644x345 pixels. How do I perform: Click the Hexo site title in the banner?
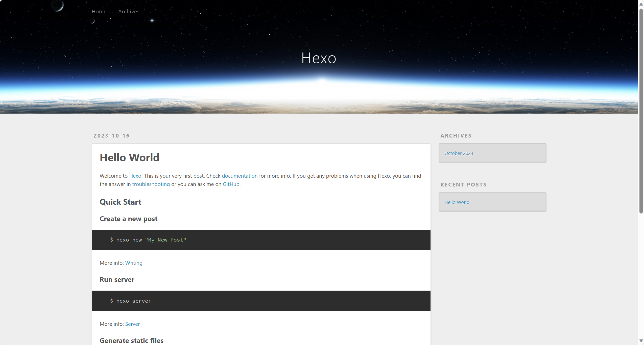click(319, 58)
